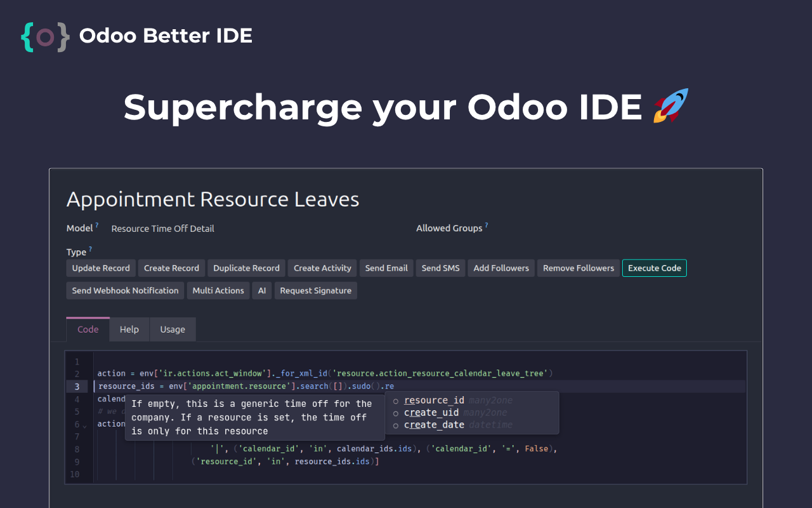The image size is (812, 508).
Task: Click line number 8 in the gutter
Action: click(x=77, y=450)
